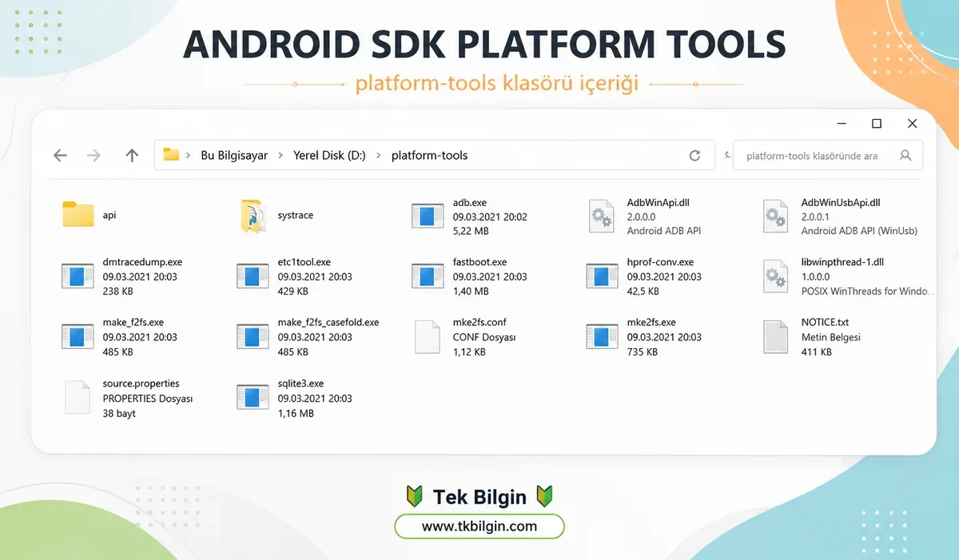Select the mke2fs.conf document icon
Viewport: 959px width, 560px height.
coord(428,336)
